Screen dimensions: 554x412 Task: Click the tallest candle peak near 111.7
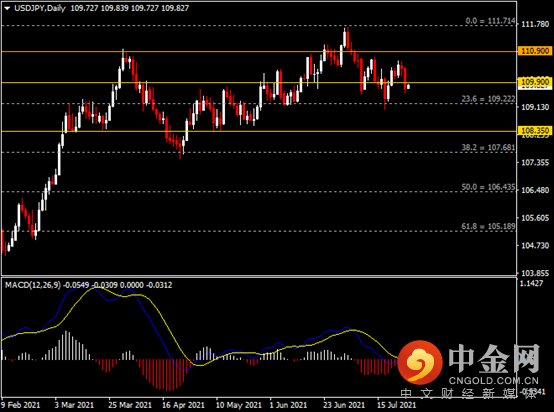point(344,37)
